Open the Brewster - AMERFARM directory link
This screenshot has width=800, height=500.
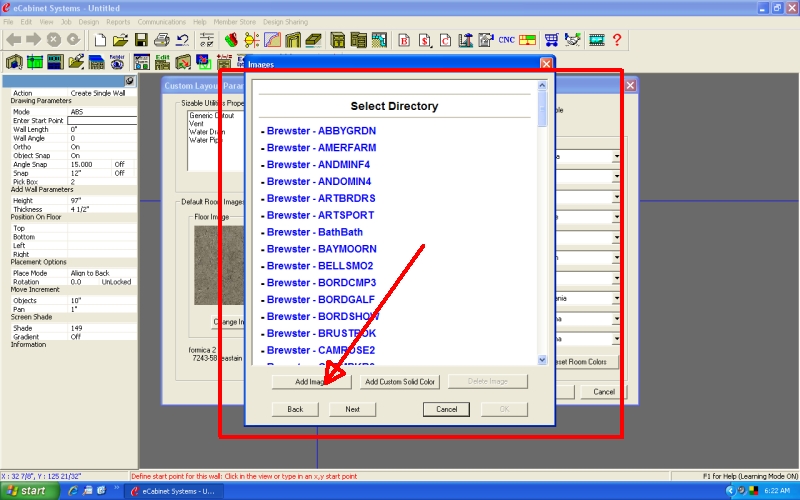click(321, 147)
